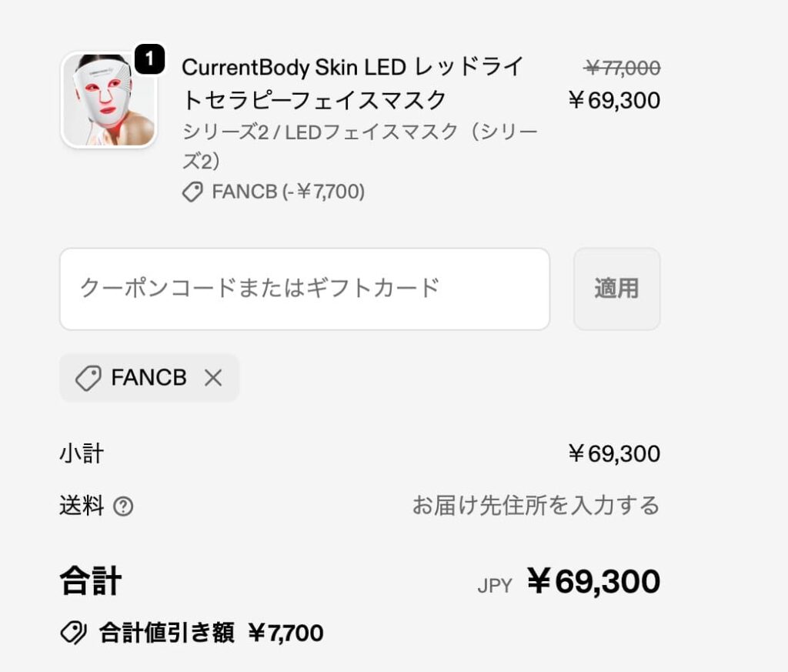Click the 送料 shipping label
Image resolution: width=788 pixels, height=672 pixels.
click(80, 506)
